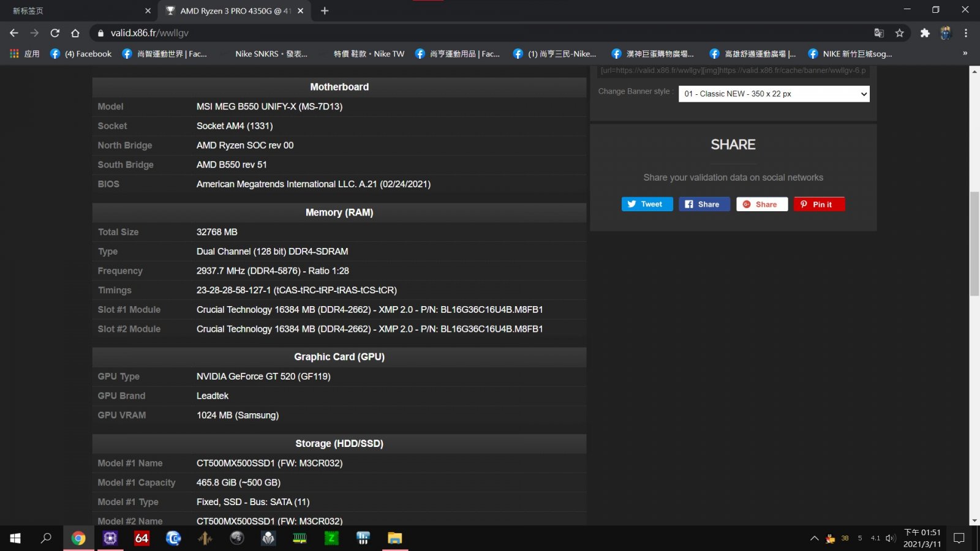Screen dimensions: 980x551
Task: Click the white Google Share button
Action: pyautogui.click(x=761, y=204)
